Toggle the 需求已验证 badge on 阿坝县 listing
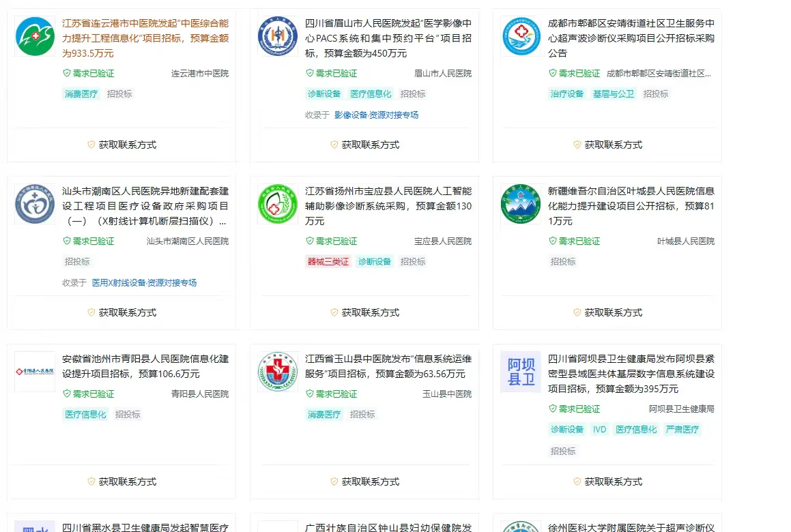Image resolution: width=791 pixels, height=532 pixels. [575, 409]
